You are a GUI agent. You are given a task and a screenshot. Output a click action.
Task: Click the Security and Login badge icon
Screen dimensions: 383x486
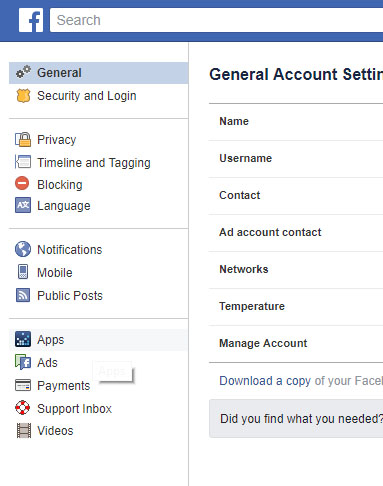[23, 96]
